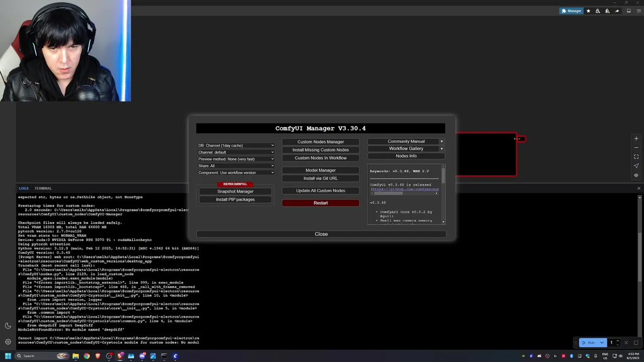The image size is (644, 362).
Task: Click the red Restart button
Action: point(320,203)
